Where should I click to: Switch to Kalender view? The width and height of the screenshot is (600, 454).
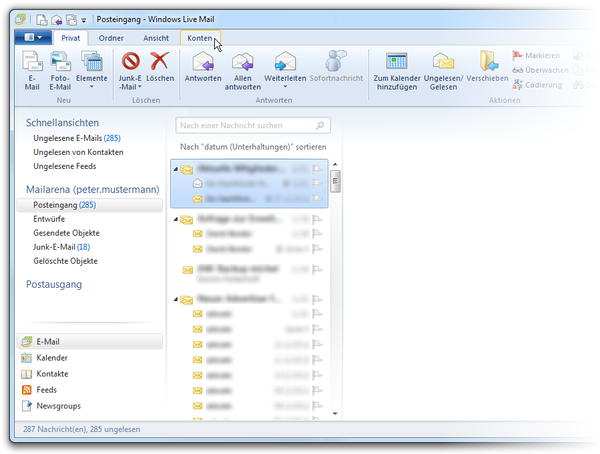coord(45,358)
